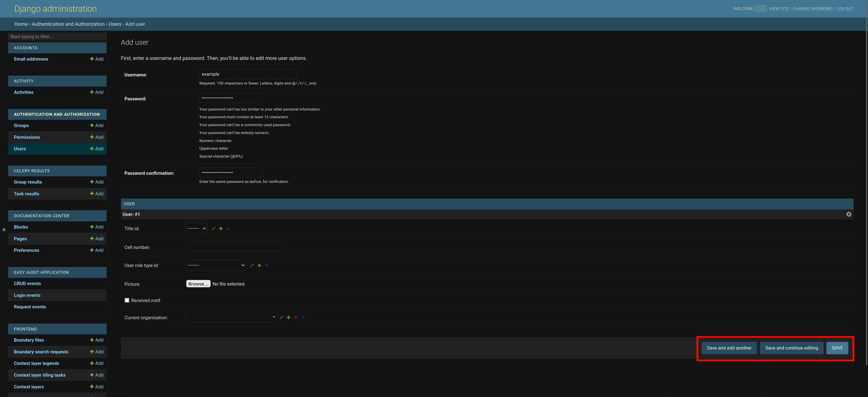Click Add next to Blocks
This screenshot has width=868, height=397.
97,227
